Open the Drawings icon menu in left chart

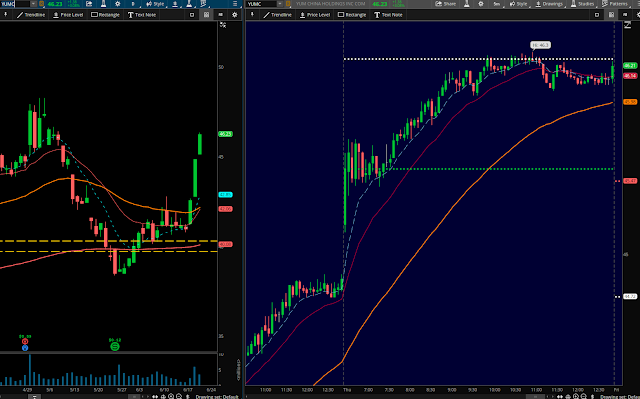click(175, 4)
